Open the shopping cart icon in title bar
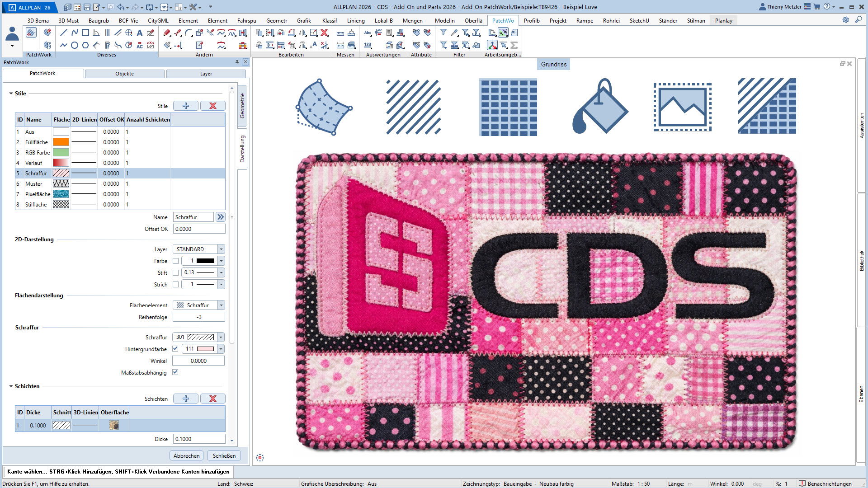Viewport: 868px width, 488px height. pyautogui.click(x=817, y=7)
